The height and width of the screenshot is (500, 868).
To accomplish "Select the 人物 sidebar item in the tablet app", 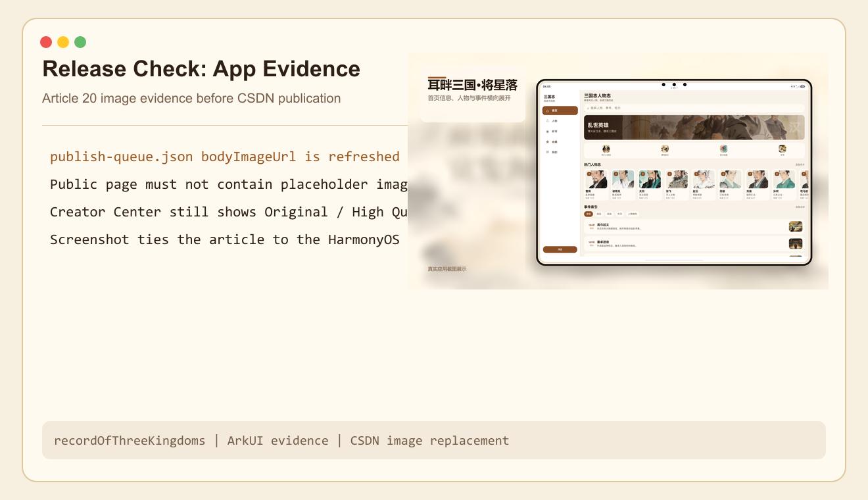I will point(560,121).
